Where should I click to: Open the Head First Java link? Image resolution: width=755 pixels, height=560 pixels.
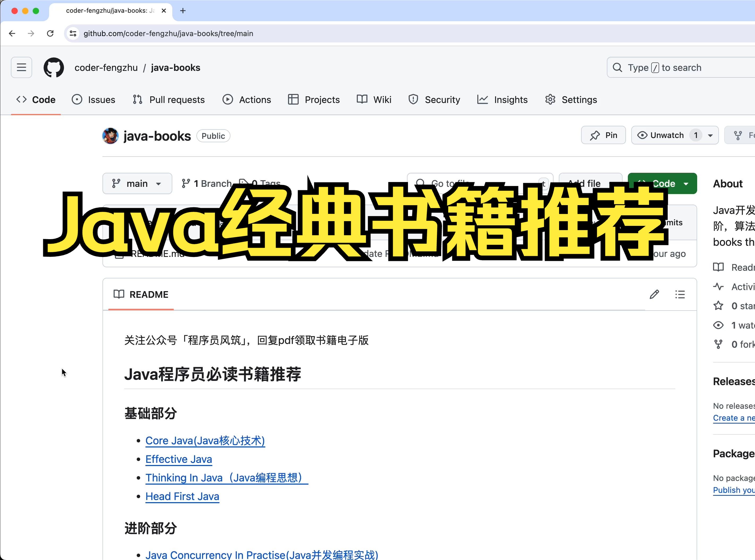tap(182, 496)
